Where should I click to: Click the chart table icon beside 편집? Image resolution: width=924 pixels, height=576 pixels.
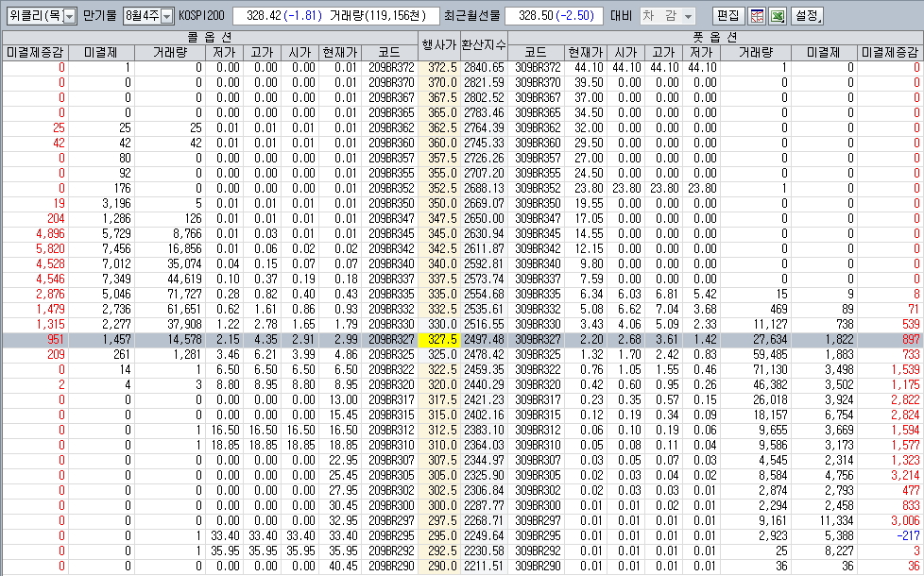(x=757, y=16)
